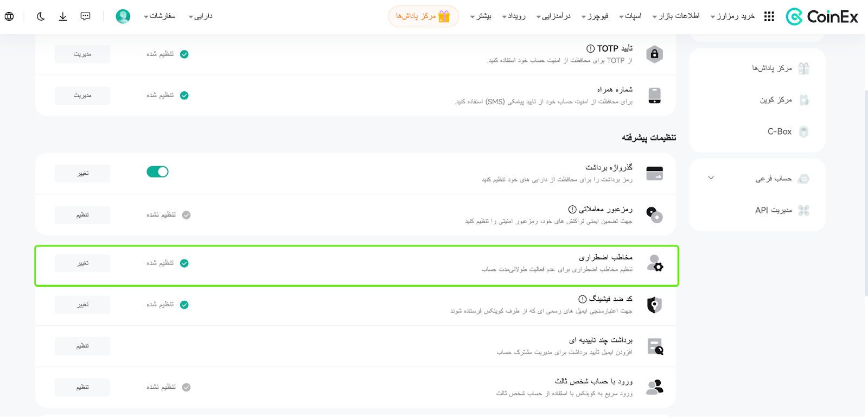Open the apps grid icon beside the CoinEx logo
This screenshot has width=868, height=417.
point(769,17)
